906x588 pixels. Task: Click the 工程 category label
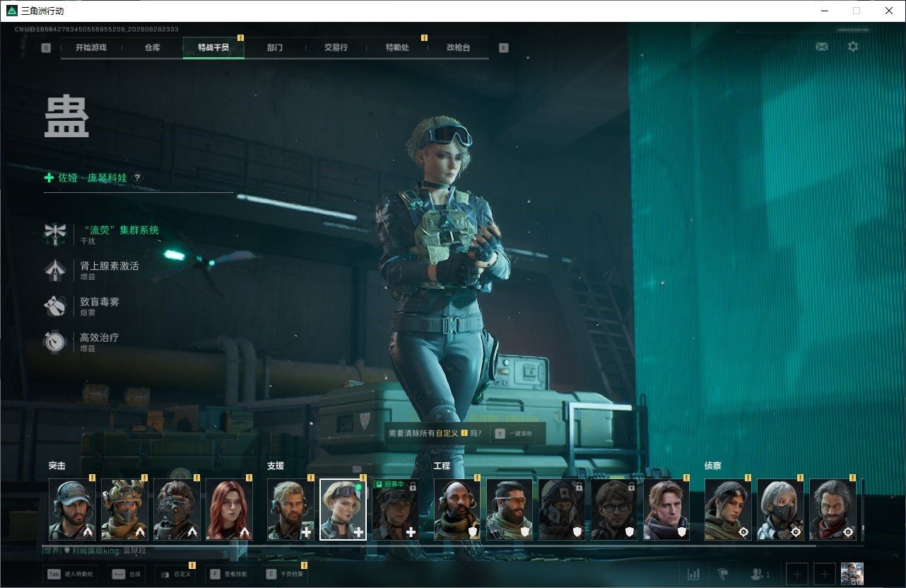click(x=442, y=466)
